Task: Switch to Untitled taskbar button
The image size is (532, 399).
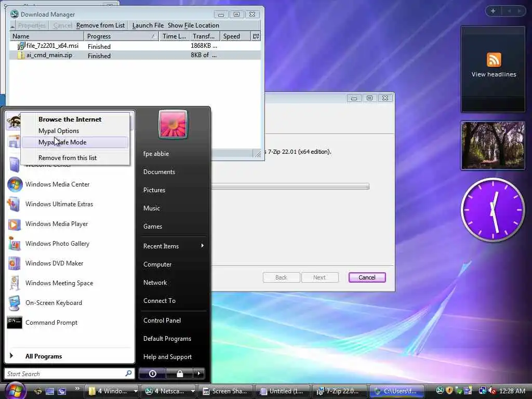Action: point(282,391)
